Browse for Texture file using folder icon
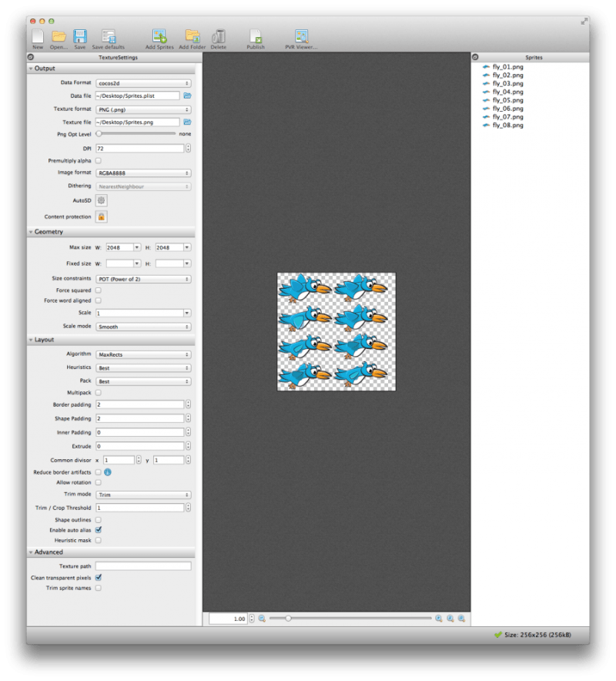 [187, 122]
